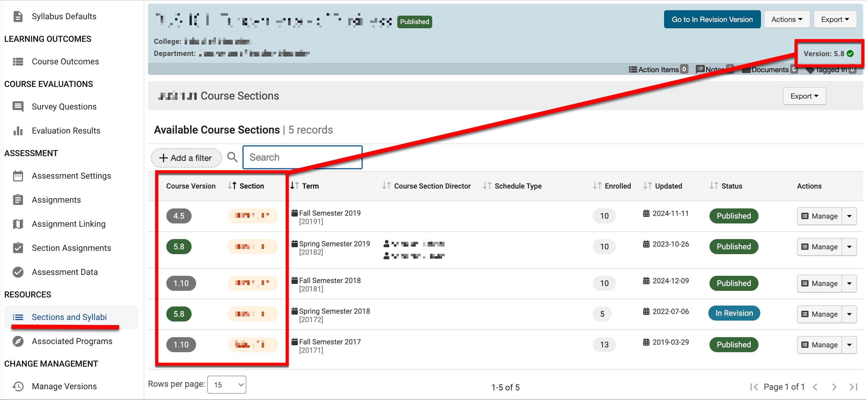
Task: Click the Assignment Linking map icon
Action: 18,224
